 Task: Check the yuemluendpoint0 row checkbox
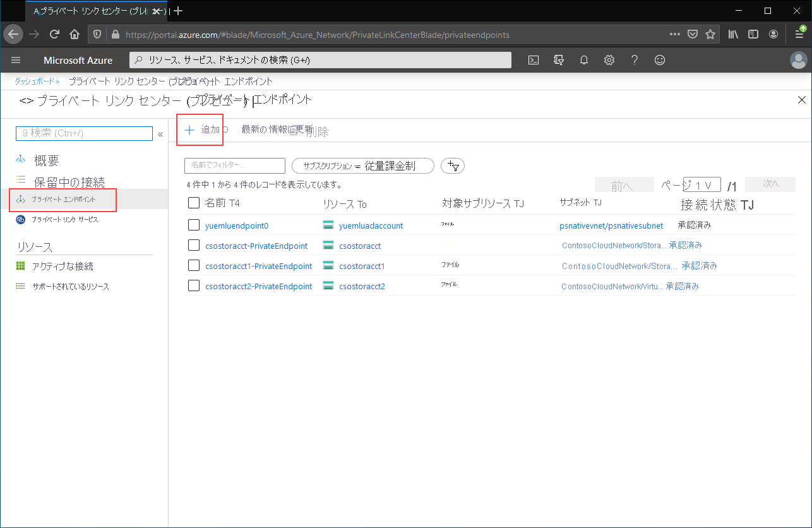[194, 225]
